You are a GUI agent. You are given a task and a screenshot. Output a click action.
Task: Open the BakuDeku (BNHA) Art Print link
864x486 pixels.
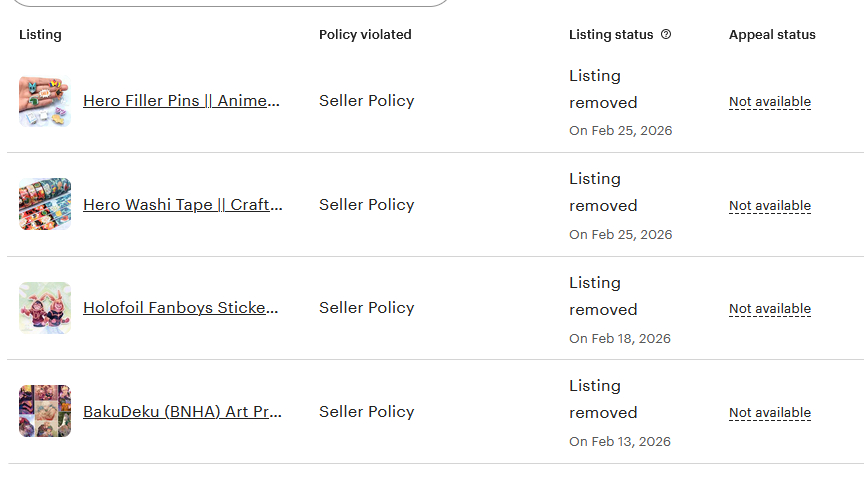pos(182,412)
